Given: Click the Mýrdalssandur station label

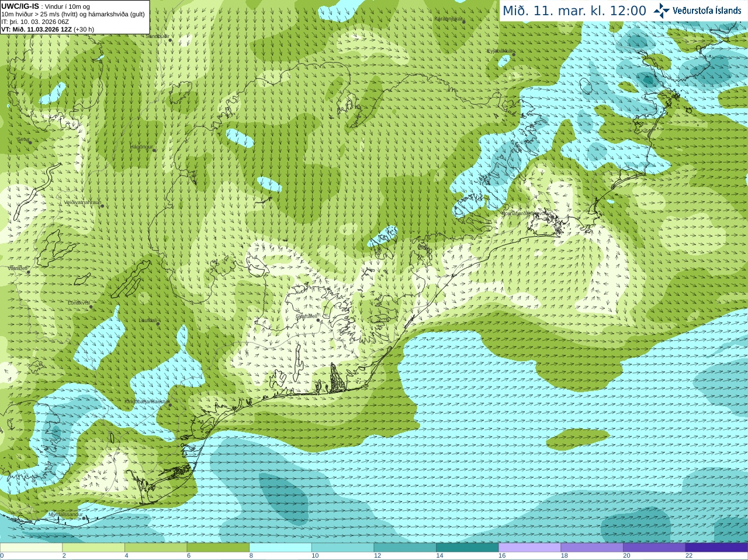Looking at the screenshot, I should click(65, 514).
